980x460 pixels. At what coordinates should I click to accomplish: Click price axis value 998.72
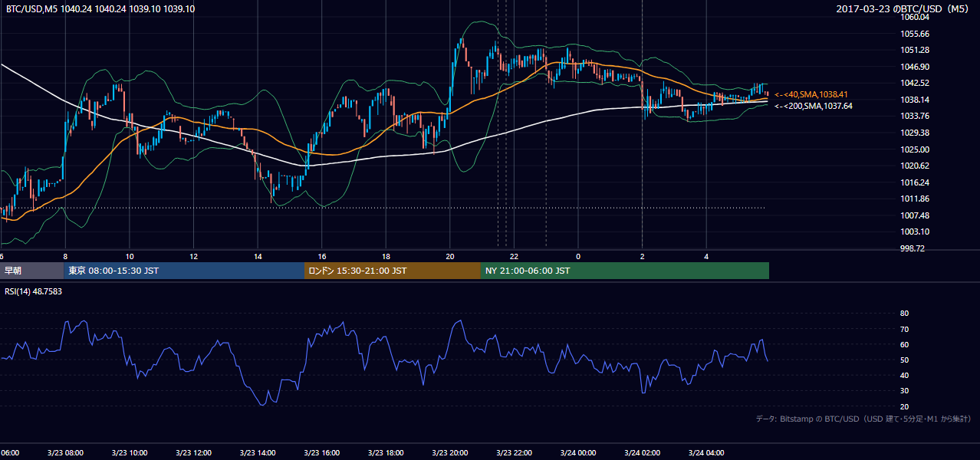coord(913,248)
